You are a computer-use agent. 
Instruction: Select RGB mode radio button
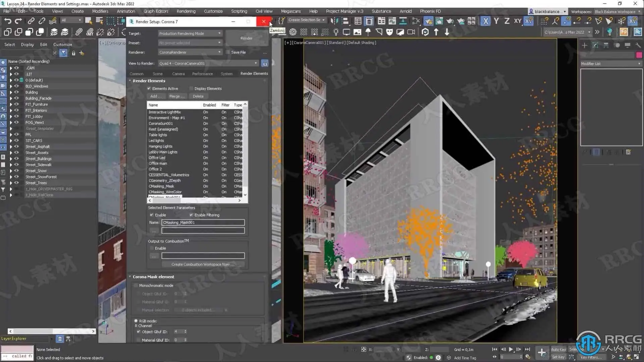tap(136, 321)
